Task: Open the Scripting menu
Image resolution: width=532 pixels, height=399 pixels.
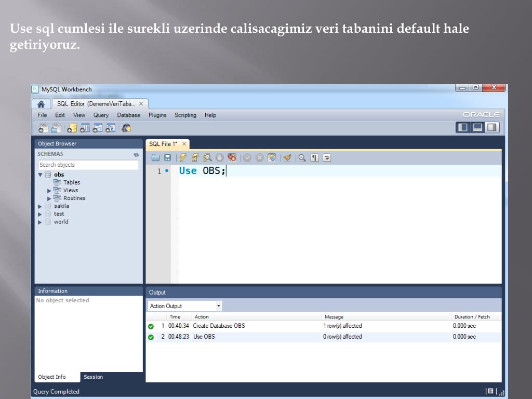Action: [x=185, y=115]
